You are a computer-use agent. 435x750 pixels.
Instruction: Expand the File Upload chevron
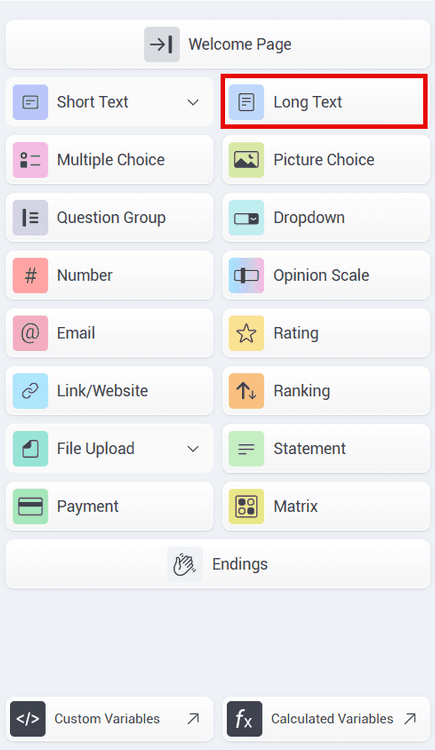[x=193, y=449]
